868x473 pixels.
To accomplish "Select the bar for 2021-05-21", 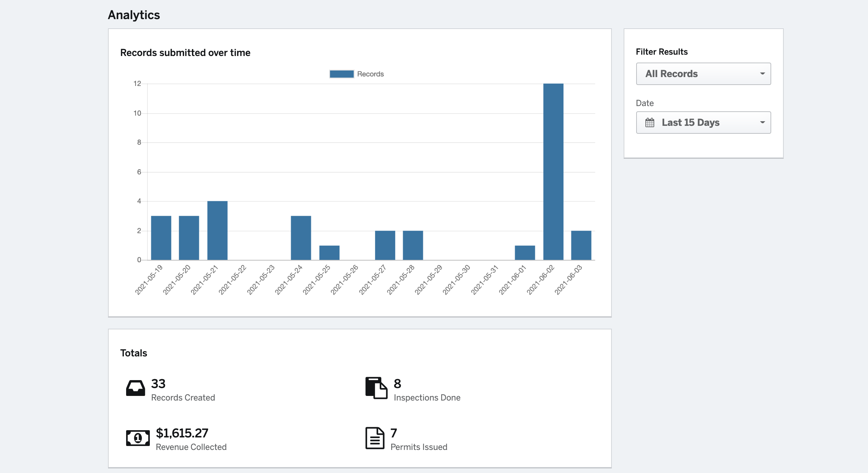I will (x=217, y=230).
